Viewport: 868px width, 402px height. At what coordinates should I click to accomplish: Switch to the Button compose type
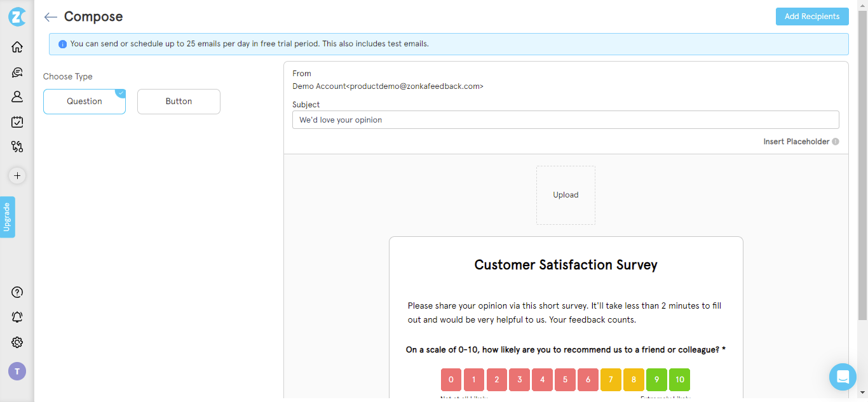(x=179, y=101)
